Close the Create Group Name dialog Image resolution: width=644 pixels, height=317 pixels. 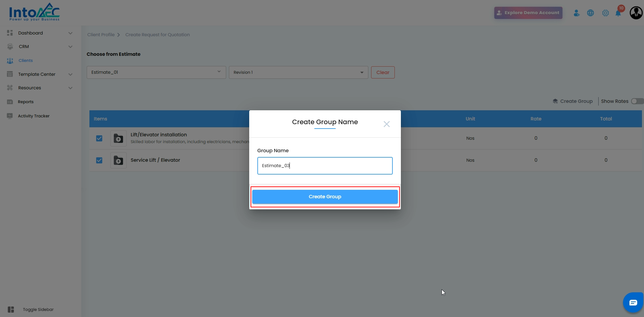[x=387, y=124]
